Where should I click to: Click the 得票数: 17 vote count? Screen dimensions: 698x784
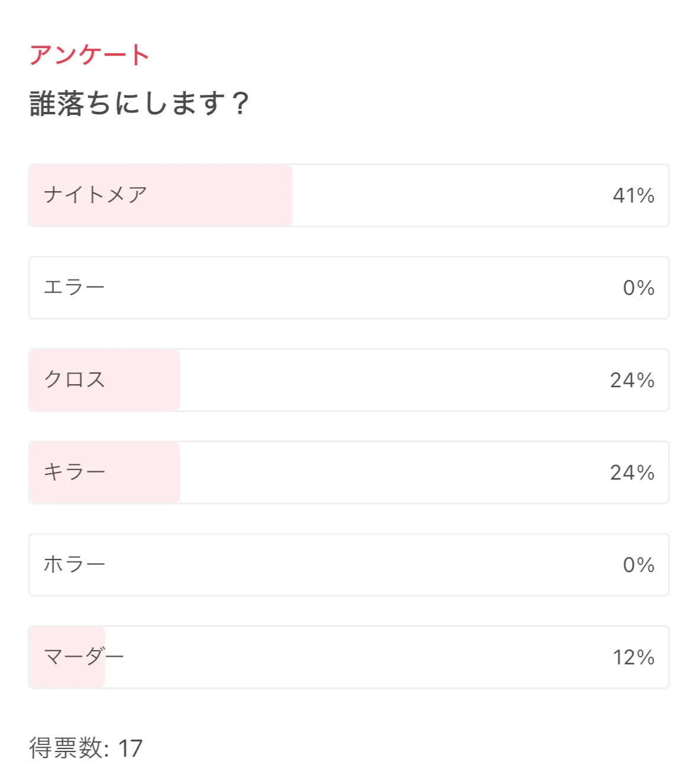[86, 748]
